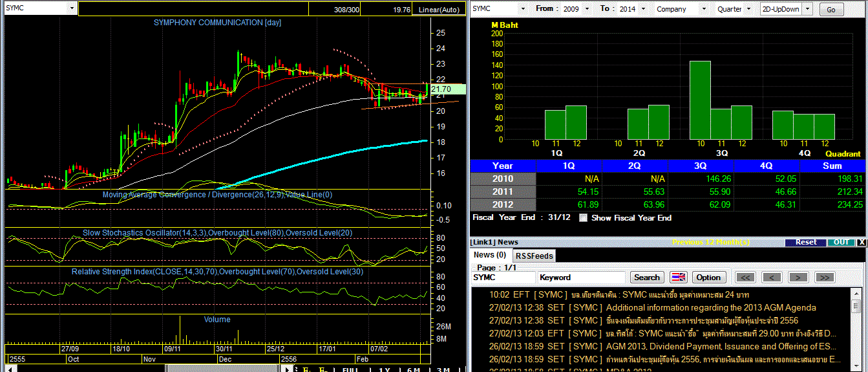
Task: Click the OUT button in News header
Action: click(841, 242)
